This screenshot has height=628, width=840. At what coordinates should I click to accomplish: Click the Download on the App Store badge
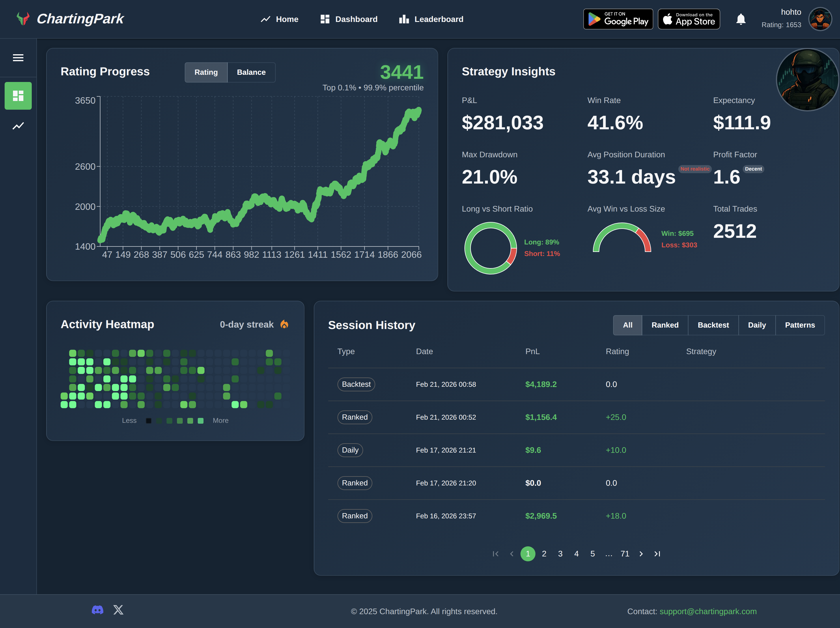tap(688, 18)
